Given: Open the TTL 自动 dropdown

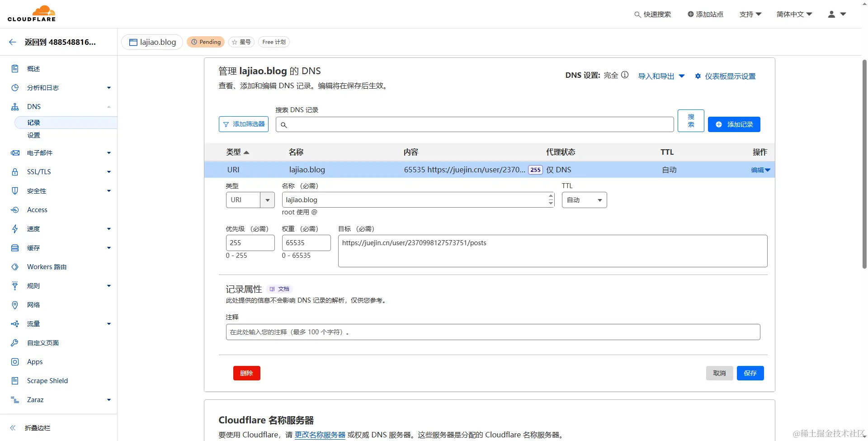Looking at the screenshot, I should tap(584, 200).
